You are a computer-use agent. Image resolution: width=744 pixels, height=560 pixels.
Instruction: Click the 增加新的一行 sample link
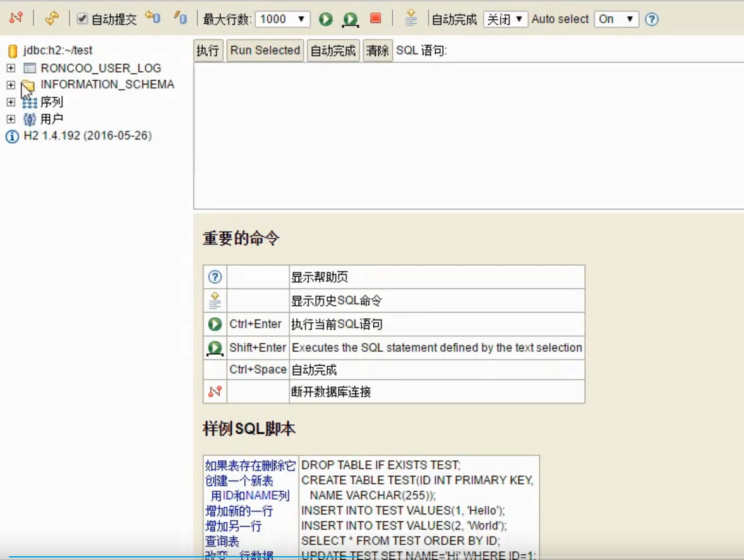pos(239,511)
